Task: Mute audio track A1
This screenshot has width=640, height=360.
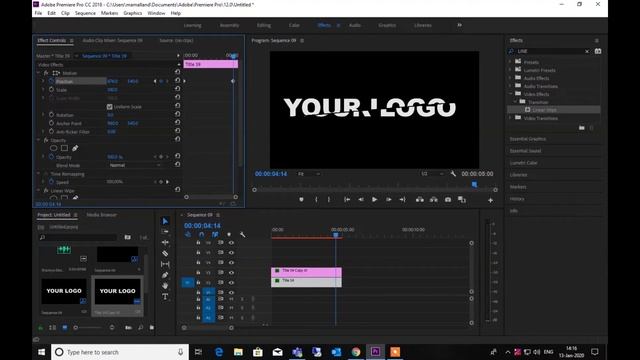Action: [231, 299]
